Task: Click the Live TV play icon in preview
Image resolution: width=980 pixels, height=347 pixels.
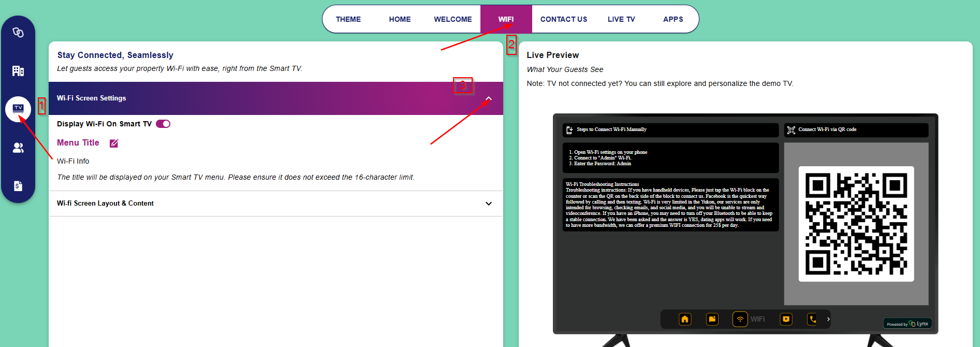Action: click(x=786, y=319)
